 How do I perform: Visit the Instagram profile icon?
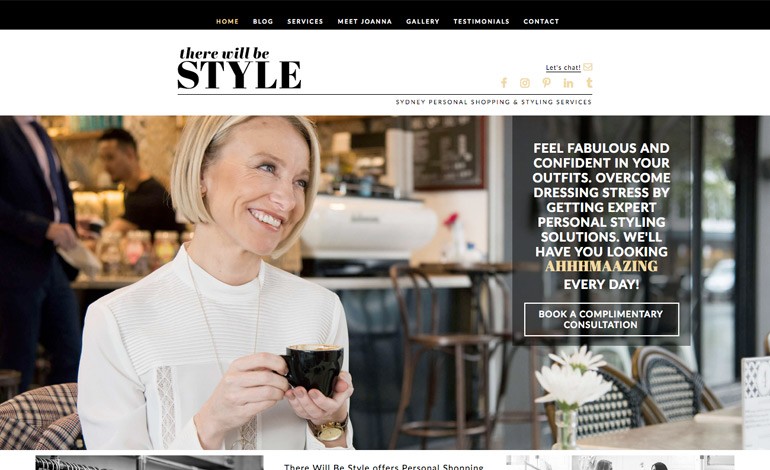click(x=525, y=83)
